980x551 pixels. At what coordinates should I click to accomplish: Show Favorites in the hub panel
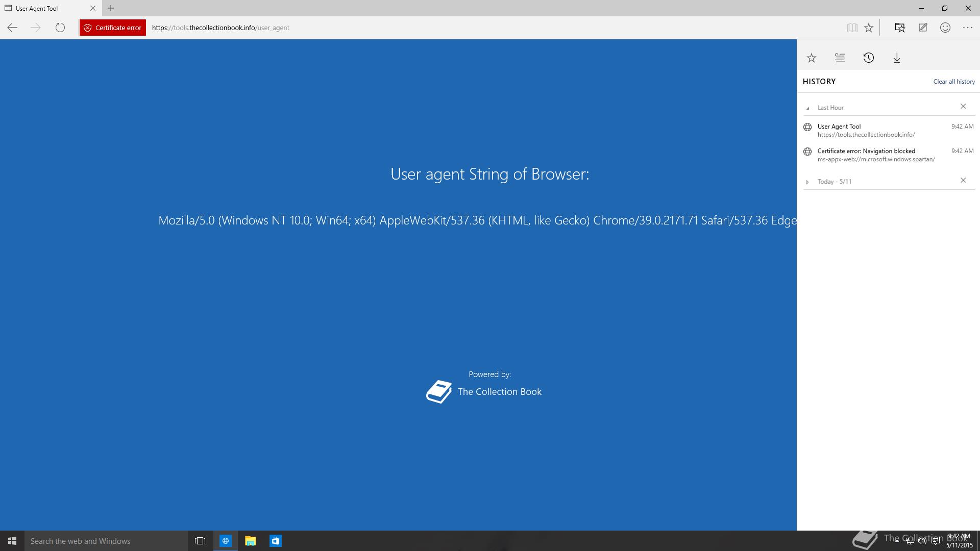click(x=812, y=58)
